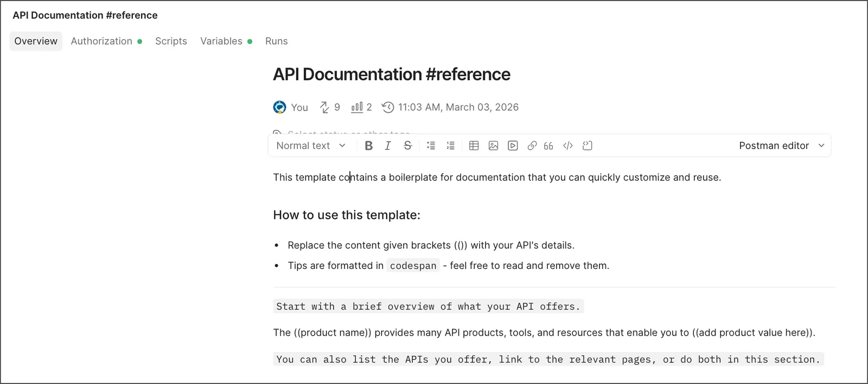
Task: Apply strikethrough formatting
Action: (408, 146)
